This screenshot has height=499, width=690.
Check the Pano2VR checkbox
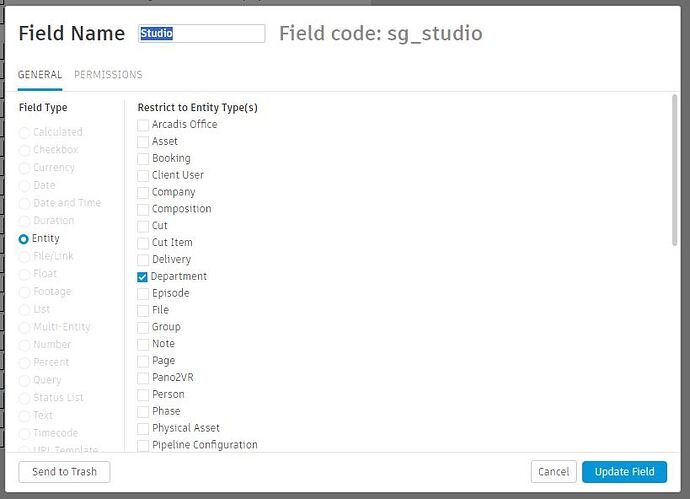(x=143, y=378)
